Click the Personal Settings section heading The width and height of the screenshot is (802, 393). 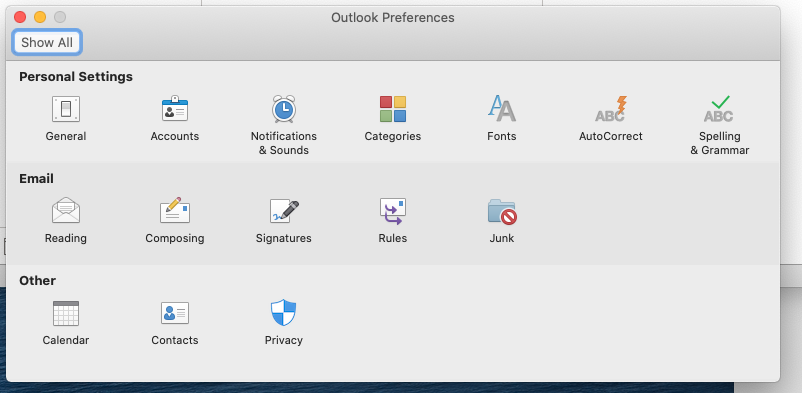(x=76, y=77)
